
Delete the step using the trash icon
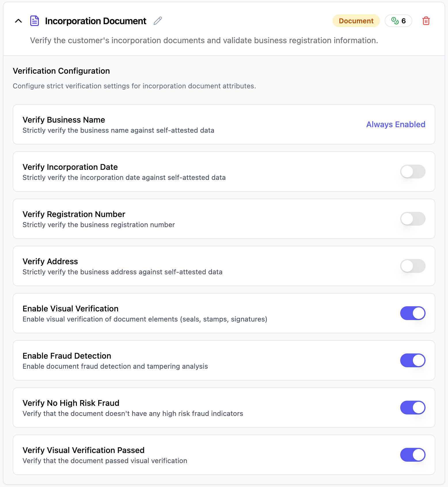point(426,21)
